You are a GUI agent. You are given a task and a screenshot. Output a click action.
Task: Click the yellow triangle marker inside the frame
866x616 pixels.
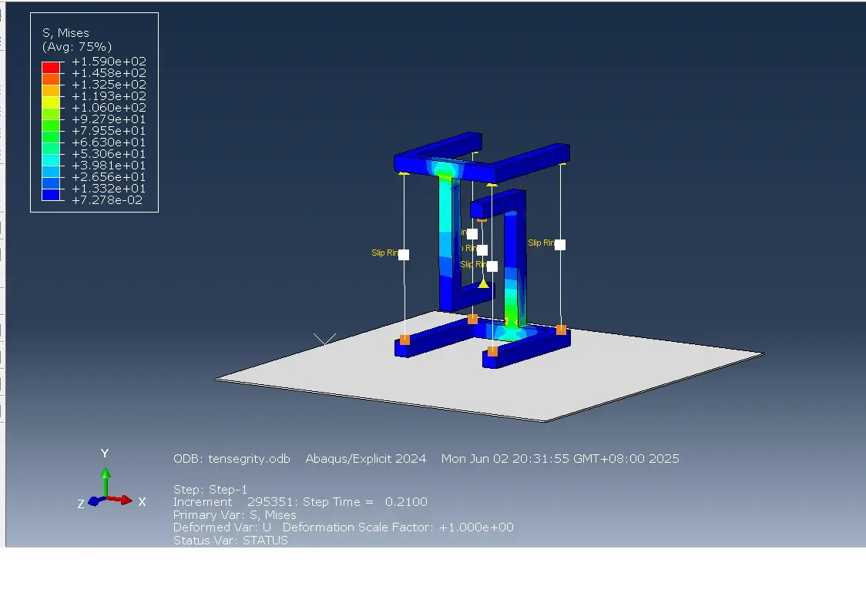tap(483, 283)
